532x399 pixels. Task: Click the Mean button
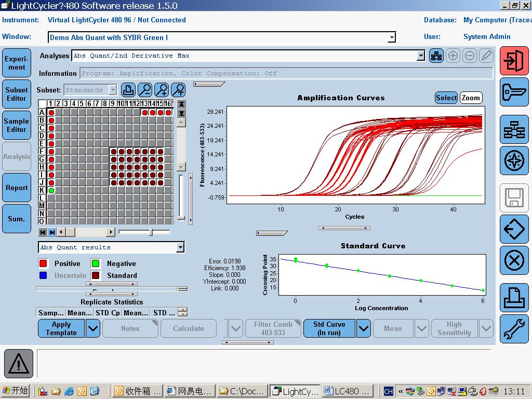pyautogui.click(x=393, y=328)
